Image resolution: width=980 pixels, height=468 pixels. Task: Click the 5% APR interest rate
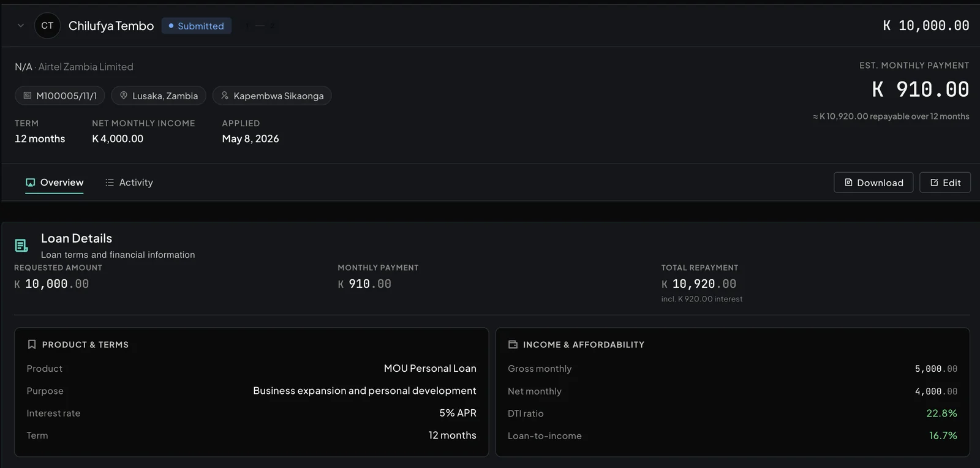458,413
